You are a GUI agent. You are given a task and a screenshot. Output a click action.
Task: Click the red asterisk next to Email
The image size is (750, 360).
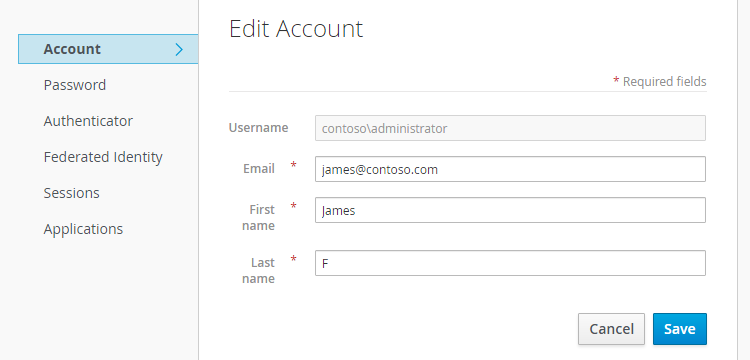294,165
